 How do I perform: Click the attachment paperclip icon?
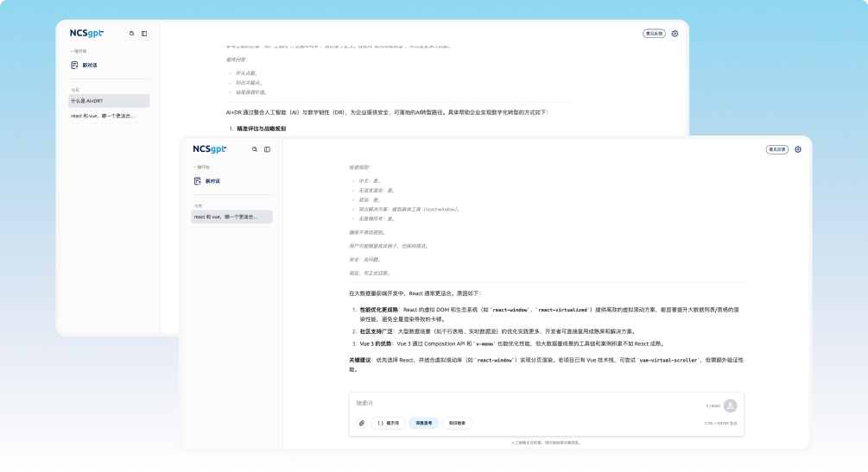(362, 423)
